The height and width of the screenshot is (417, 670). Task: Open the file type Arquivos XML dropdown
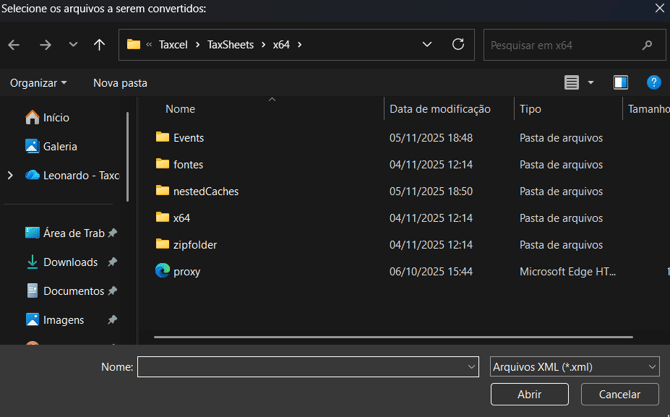pos(574,367)
